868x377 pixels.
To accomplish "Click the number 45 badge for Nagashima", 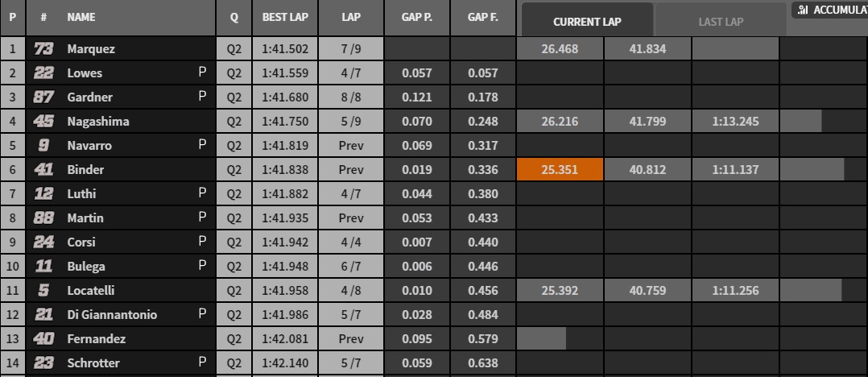I will point(43,122).
